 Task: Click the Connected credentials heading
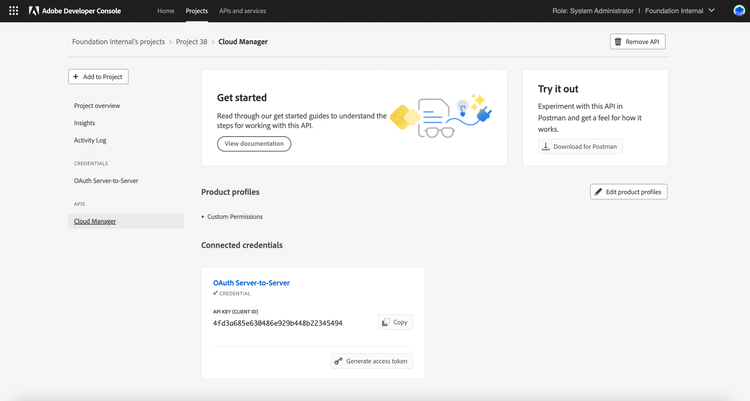242,245
